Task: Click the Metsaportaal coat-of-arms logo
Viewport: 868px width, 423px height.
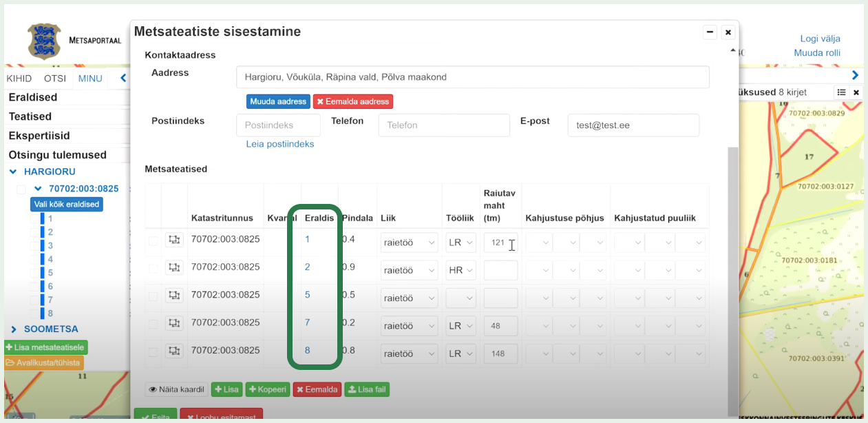Action: pos(43,41)
